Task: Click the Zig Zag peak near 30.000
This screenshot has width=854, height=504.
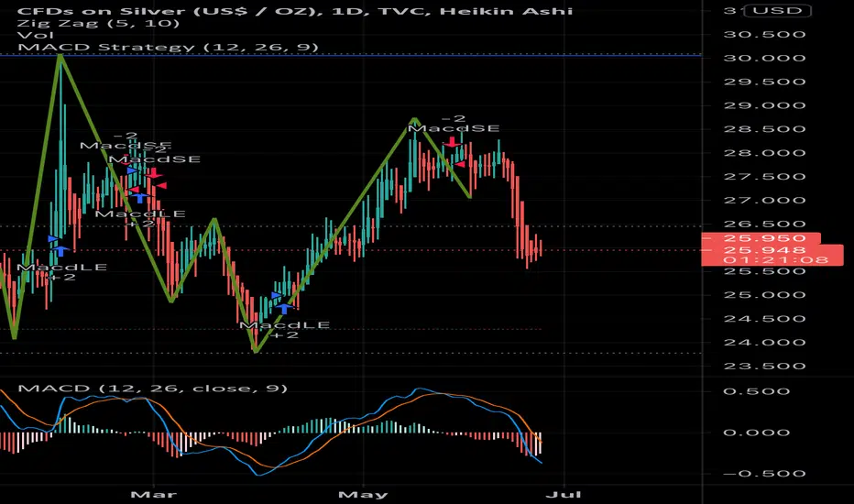Action: pos(60,56)
